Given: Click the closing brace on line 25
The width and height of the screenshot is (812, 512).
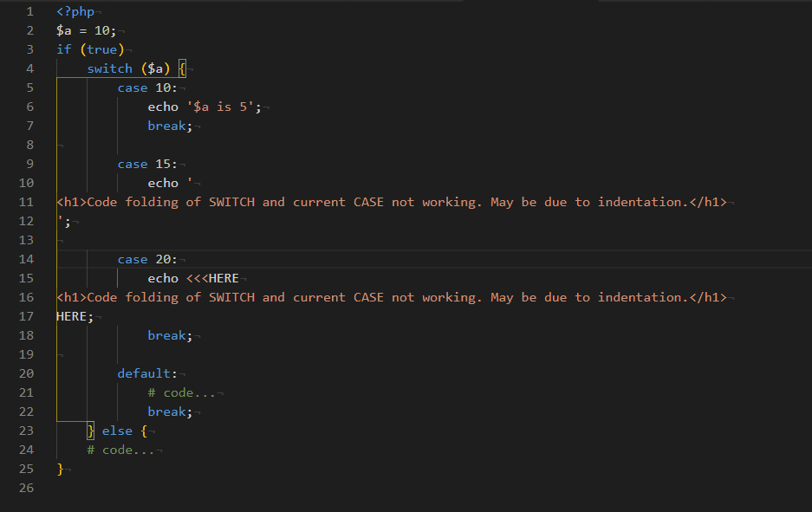Looking at the screenshot, I should (58, 468).
